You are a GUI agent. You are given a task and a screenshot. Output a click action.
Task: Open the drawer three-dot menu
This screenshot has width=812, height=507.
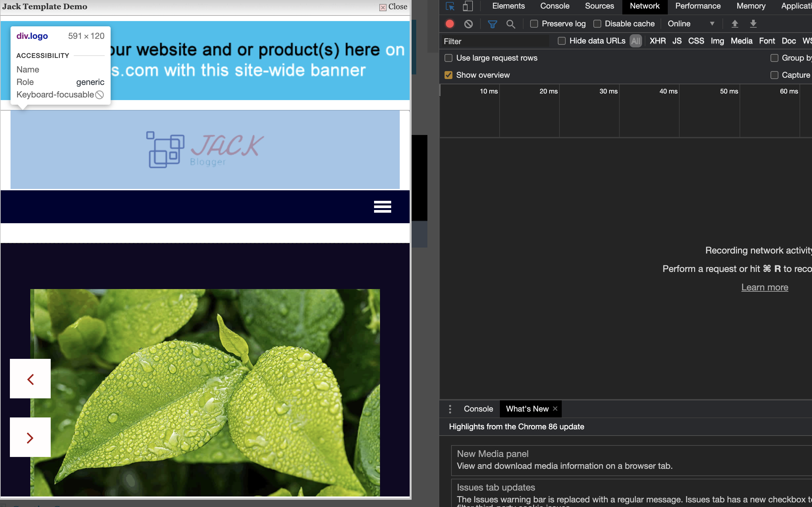click(450, 409)
